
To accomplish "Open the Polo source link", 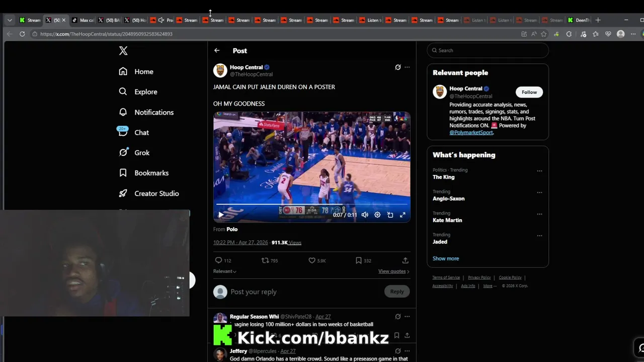I will point(232,229).
